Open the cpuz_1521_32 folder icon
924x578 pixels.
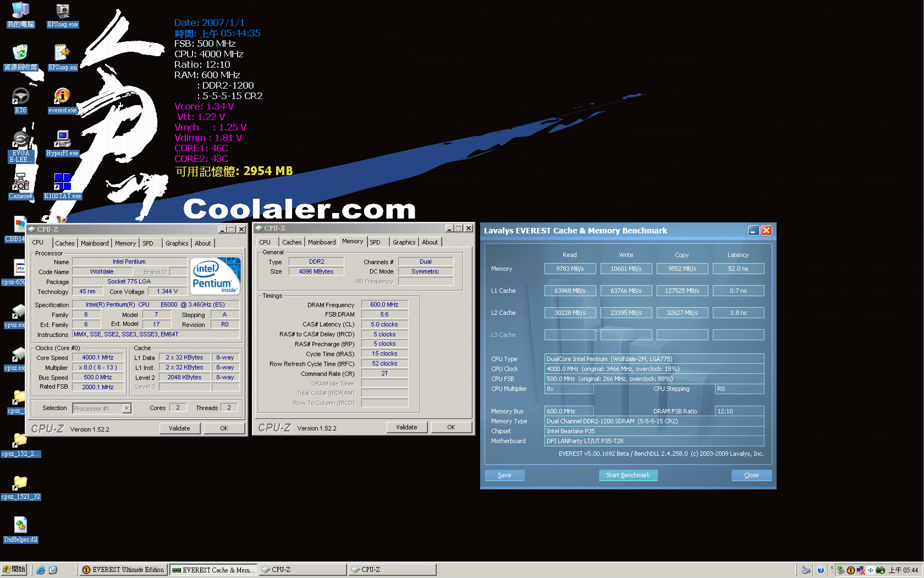(20, 487)
